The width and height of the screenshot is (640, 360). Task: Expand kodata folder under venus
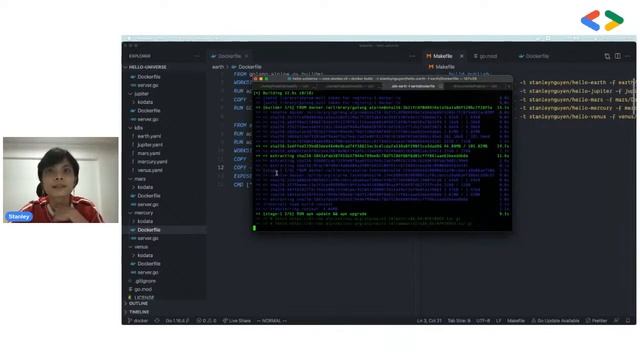tap(145, 256)
